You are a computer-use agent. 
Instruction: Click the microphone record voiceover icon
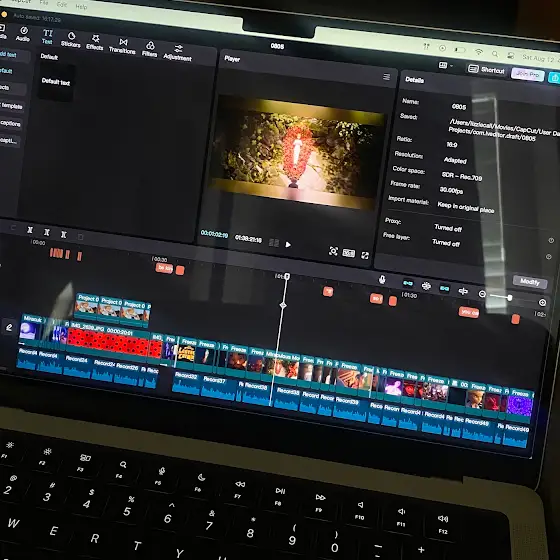click(382, 280)
